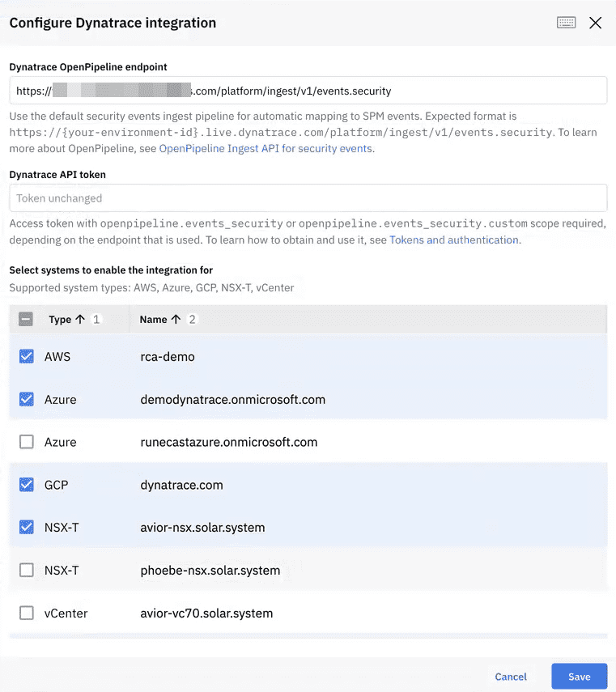Sort by the Name column header
Viewport: 616px width, 692px height.
[x=153, y=320]
